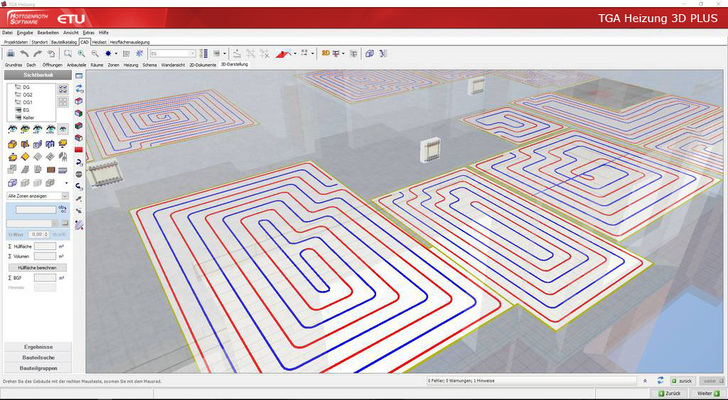Switch to the Grundriss sub-tab

tap(13, 65)
